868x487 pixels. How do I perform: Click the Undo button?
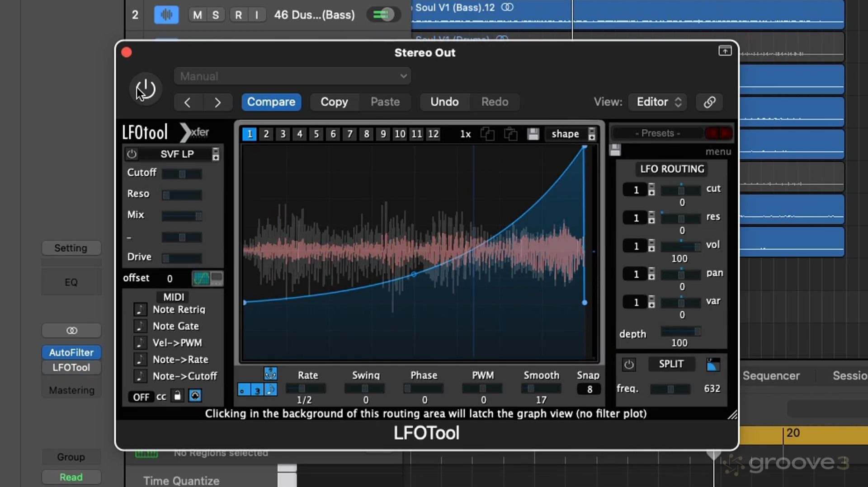pos(444,102)
